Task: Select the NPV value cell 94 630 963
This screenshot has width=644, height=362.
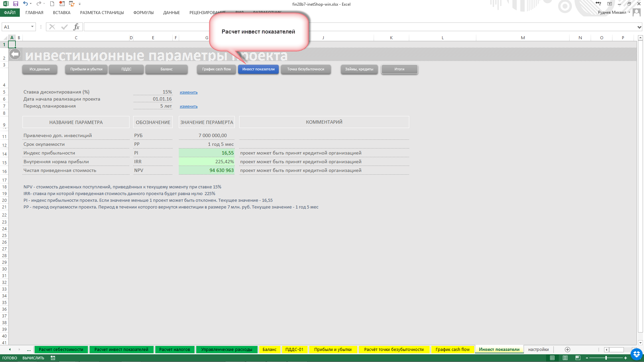Action: point(207,170)
